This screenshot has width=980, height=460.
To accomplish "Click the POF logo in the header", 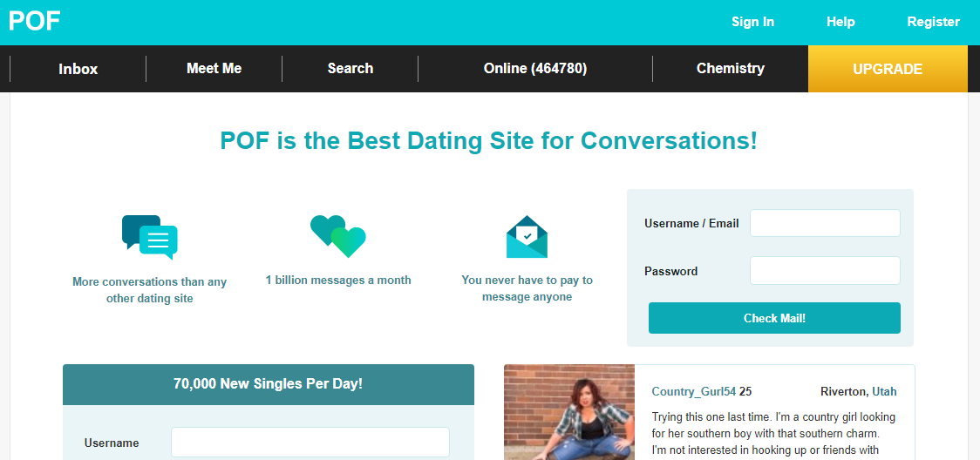I will (34, 21).
